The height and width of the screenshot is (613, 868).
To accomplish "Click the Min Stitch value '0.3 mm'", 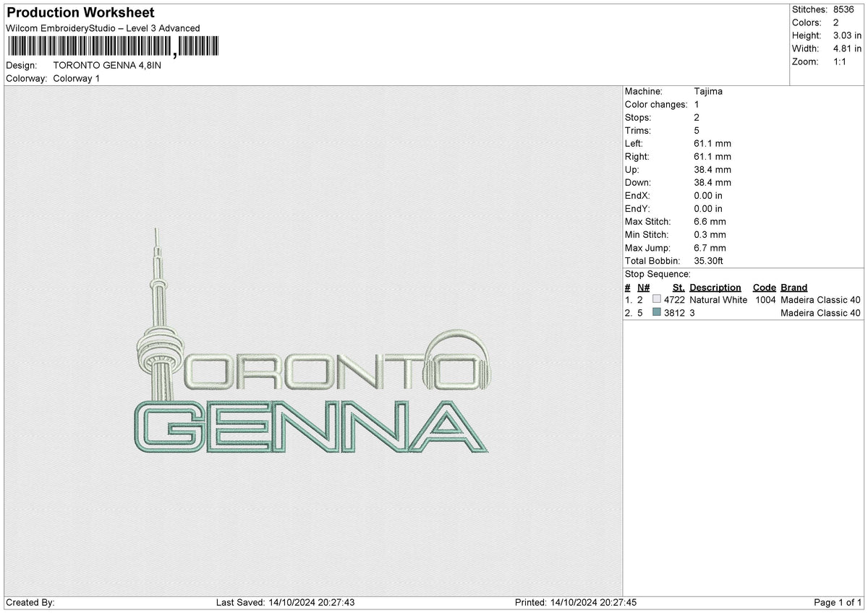I will pos(710,234).
